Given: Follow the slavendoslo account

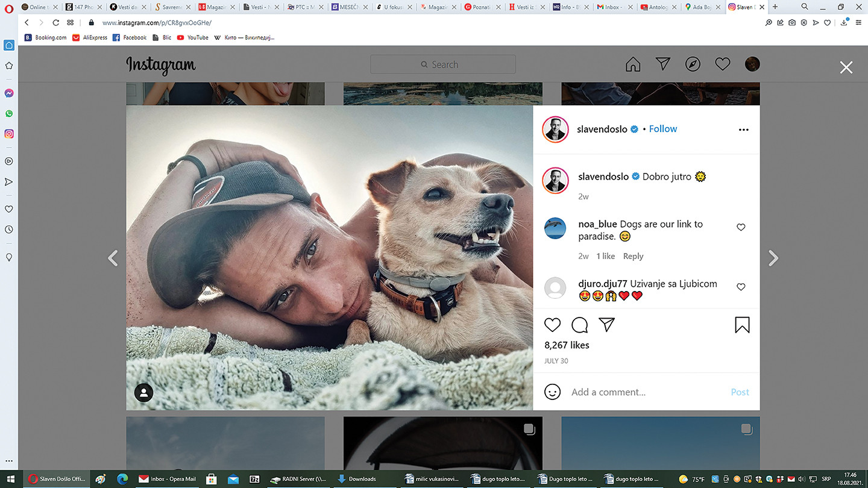Looking at the screenshot, I should (662, 129).
